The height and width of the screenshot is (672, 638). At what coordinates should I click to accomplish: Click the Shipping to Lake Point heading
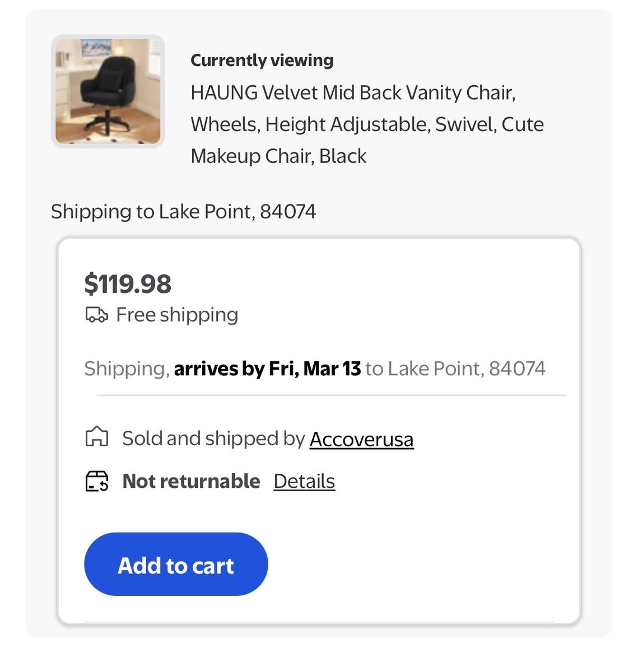pos(183,211)
